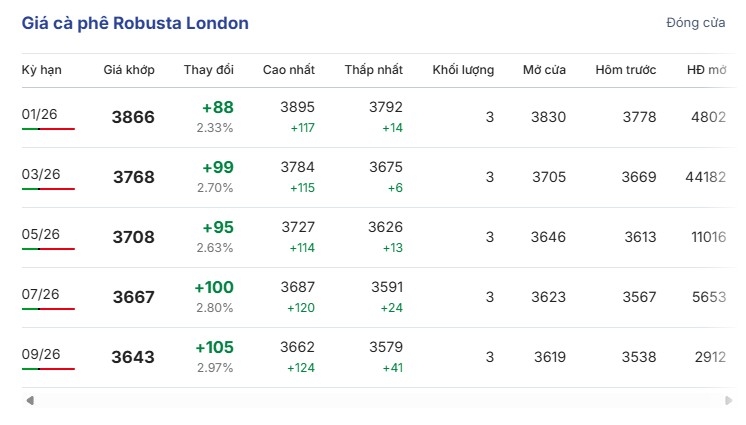The height and width of the screenshot is (425, 746).
Task: Click the 'Thấp nhất' column header
Action: pyautogui.click(x=374, y=69)
